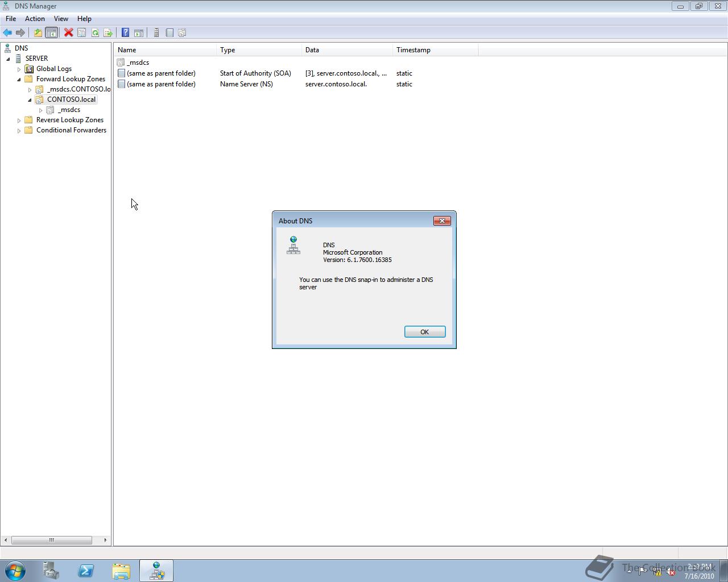This screenshot has height=582, width=728.
Task: Click DNS Manager taskbar button
Action: [x=156, y=571]
